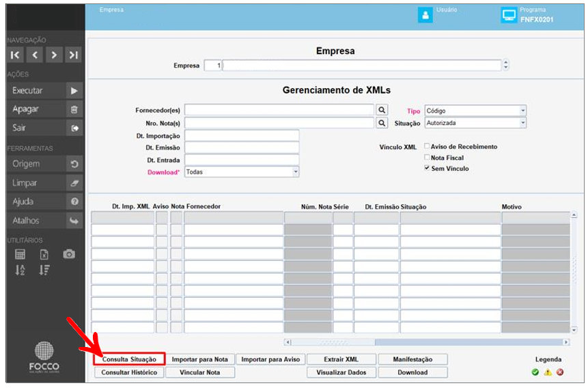Select Origem in the tools menu

pyautogui.click(x=36, y=164)
